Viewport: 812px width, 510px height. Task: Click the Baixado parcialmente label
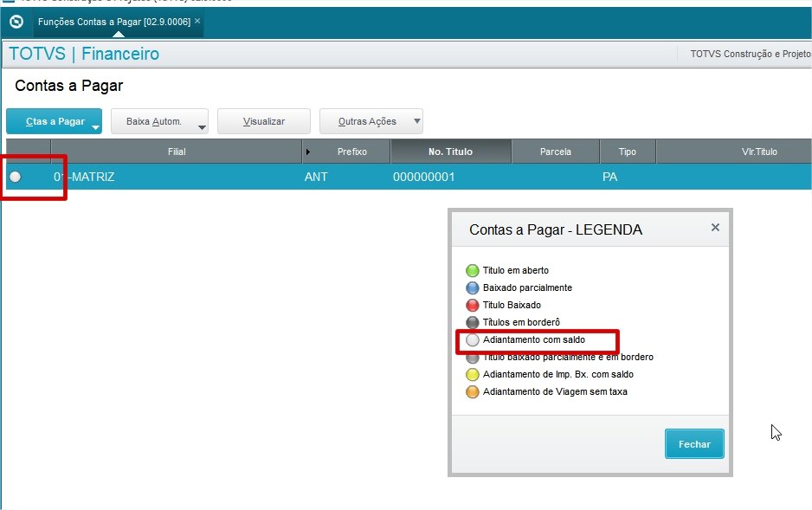[x=527, y=287]
